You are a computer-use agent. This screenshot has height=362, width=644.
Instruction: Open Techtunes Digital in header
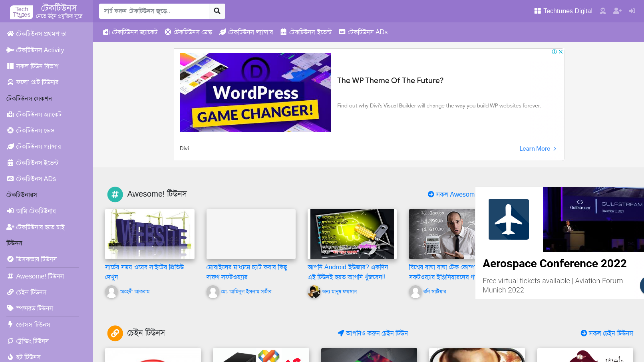tap(563, 11)
